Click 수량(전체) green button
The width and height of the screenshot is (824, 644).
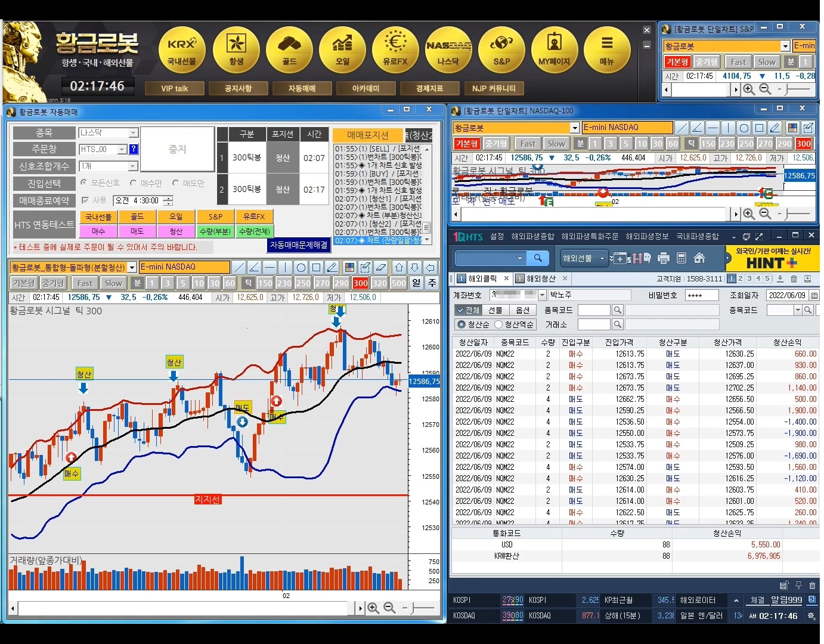click(255, 231)
